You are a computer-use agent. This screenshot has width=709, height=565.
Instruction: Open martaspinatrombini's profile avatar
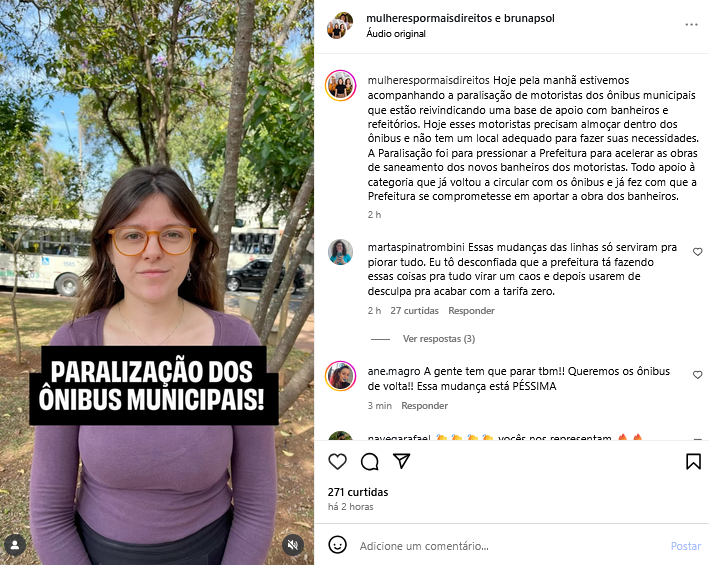(x=340, y=252)
